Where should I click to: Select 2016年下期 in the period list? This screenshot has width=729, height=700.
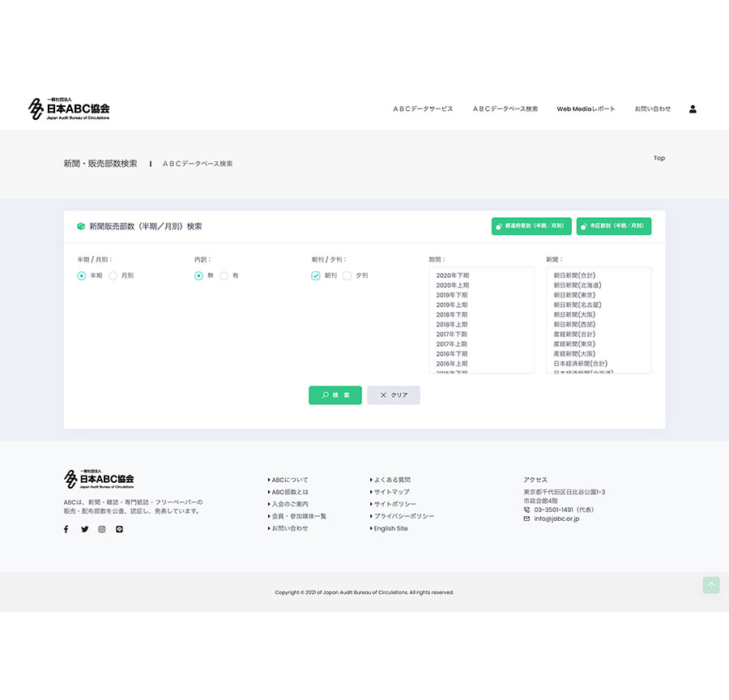pyautogui.click(x=481, y=353)
